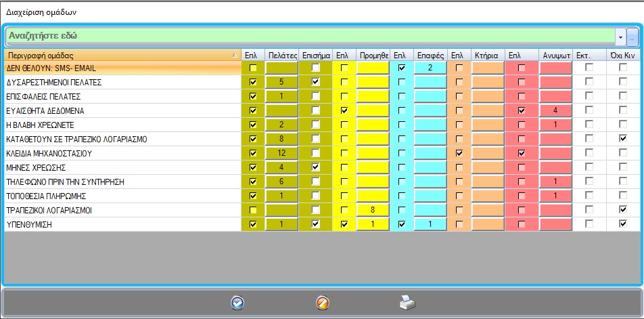Viewport: 644px width, 319px height.
Task: Click the 'Επαφές' column header
Action: (x=430, y=55)
